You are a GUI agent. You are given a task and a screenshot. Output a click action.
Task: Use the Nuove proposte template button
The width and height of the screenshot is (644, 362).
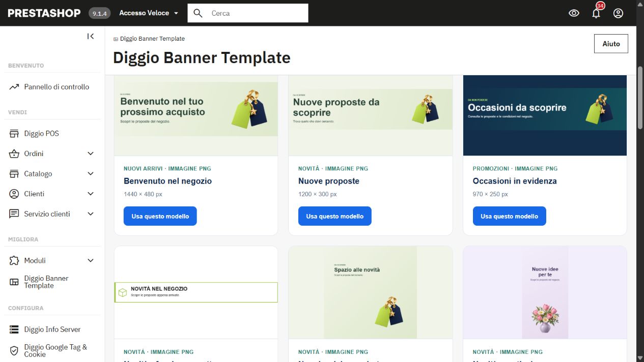click(334, 216)
